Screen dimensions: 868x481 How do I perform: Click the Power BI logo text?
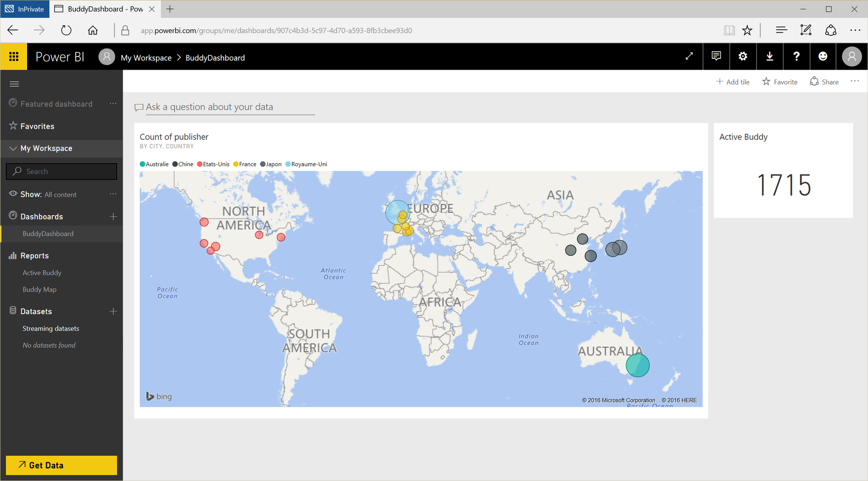click(60, 57)
